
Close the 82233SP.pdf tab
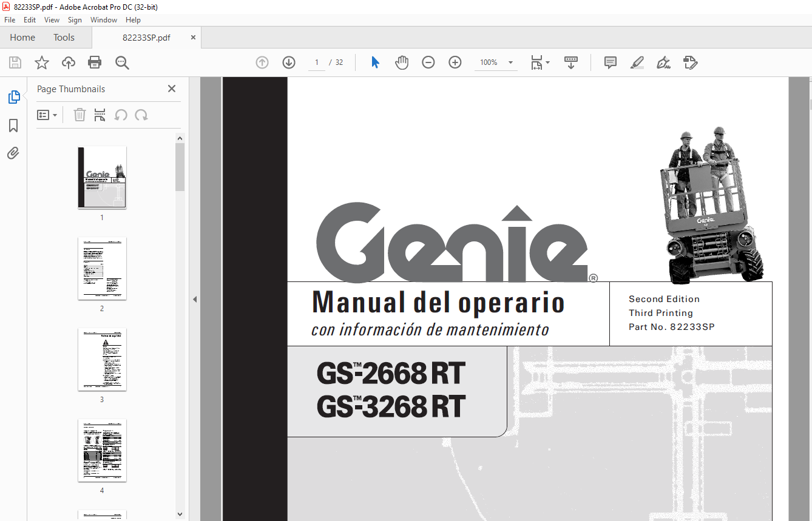coord(194,37)
